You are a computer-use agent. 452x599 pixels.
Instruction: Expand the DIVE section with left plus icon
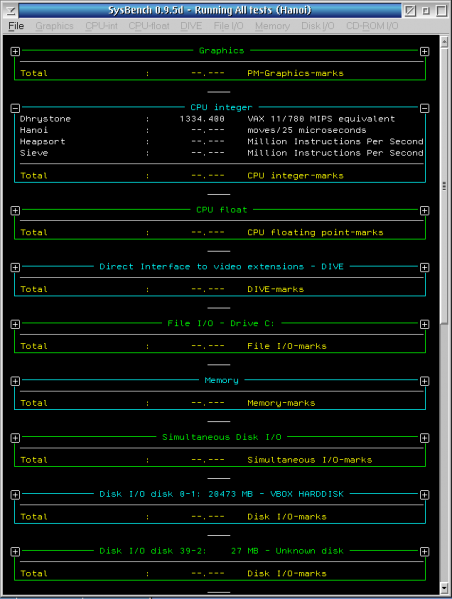pos(15,267)
